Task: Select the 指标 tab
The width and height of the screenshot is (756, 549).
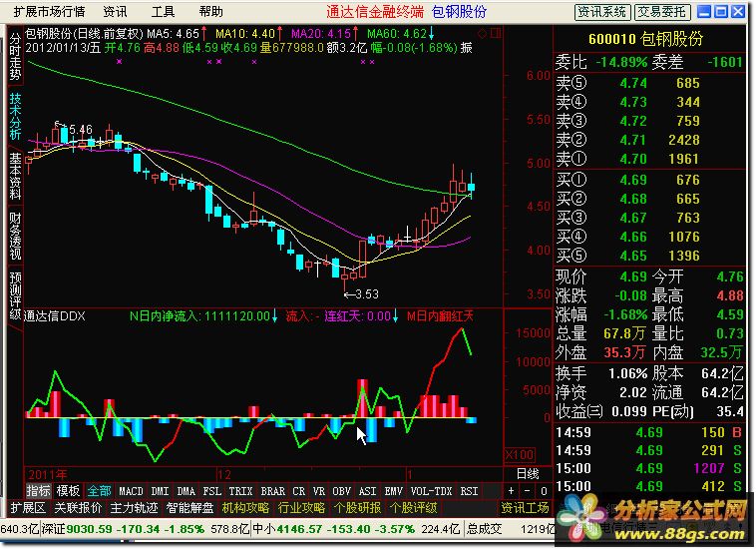Action: tap(38, 491)
